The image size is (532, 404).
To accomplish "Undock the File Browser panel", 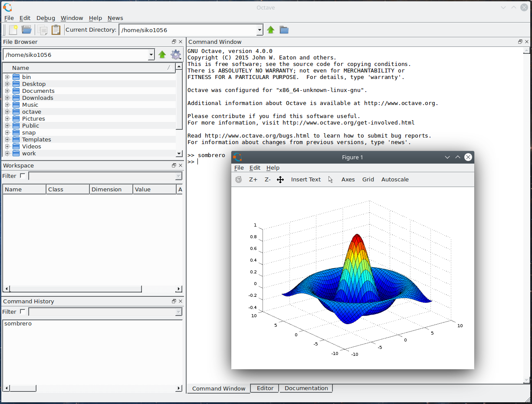I will point(174,42).
